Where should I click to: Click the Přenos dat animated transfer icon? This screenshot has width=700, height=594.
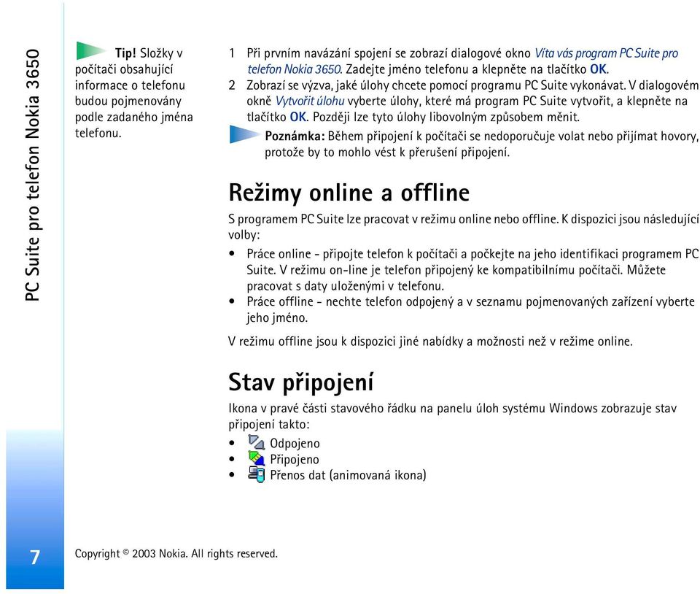pos(256,474)
